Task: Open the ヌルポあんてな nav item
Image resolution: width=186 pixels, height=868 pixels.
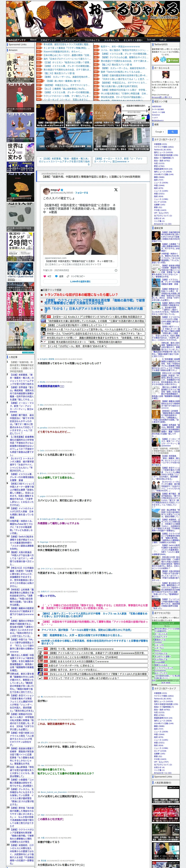Action: point(111,40)
